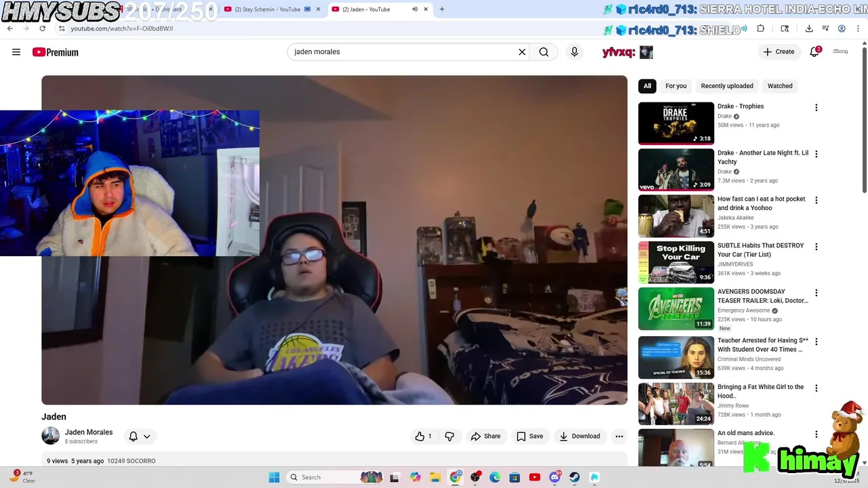Open a new browser tab
The height and width of the screenshot is (488, 868).
(x=442, y=9)
